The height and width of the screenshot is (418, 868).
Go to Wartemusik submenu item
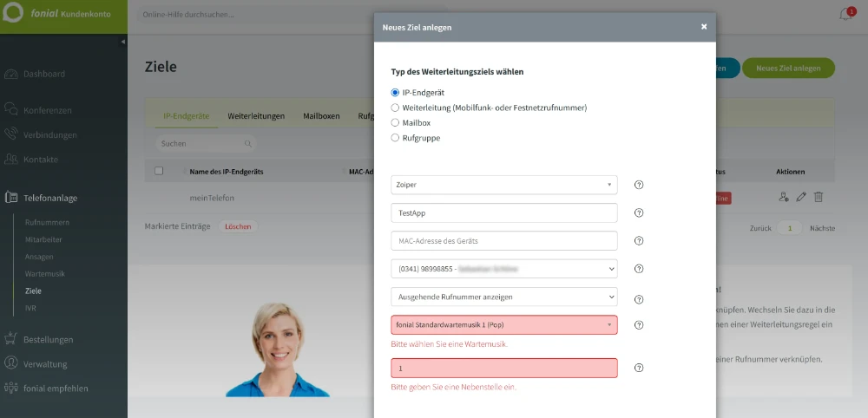(45, 274)
